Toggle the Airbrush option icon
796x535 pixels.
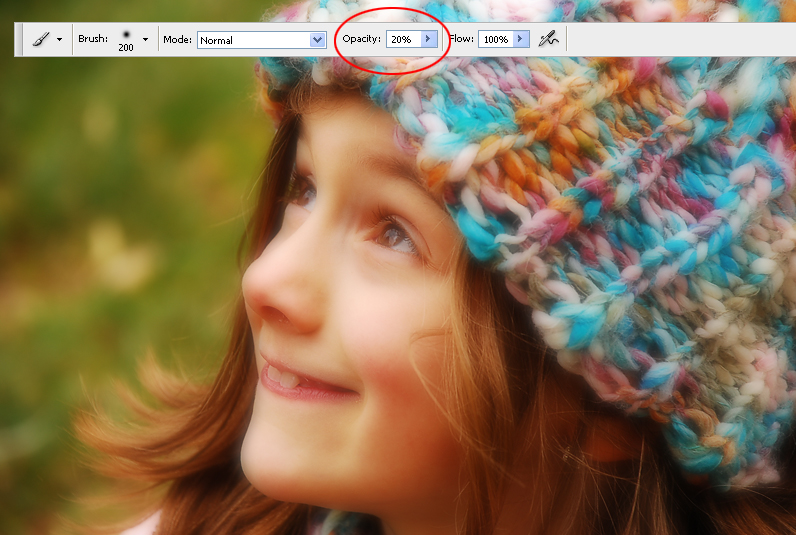[548, 39]
